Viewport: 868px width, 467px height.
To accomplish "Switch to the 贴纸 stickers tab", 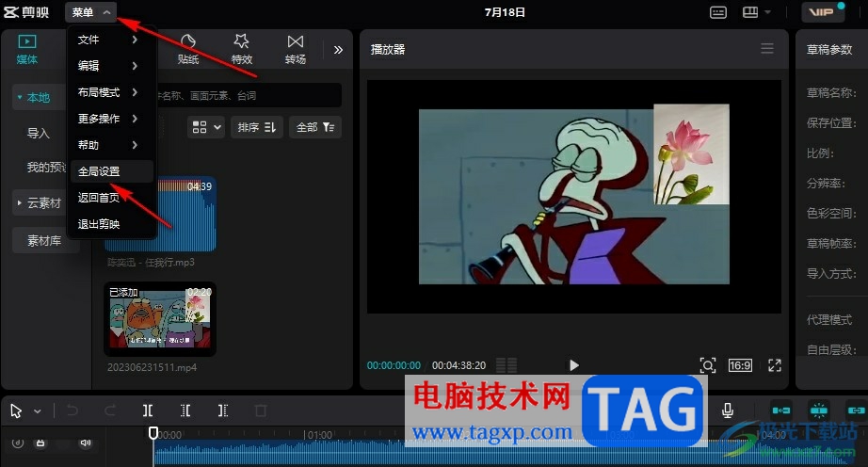I will [x=188, y=49].
